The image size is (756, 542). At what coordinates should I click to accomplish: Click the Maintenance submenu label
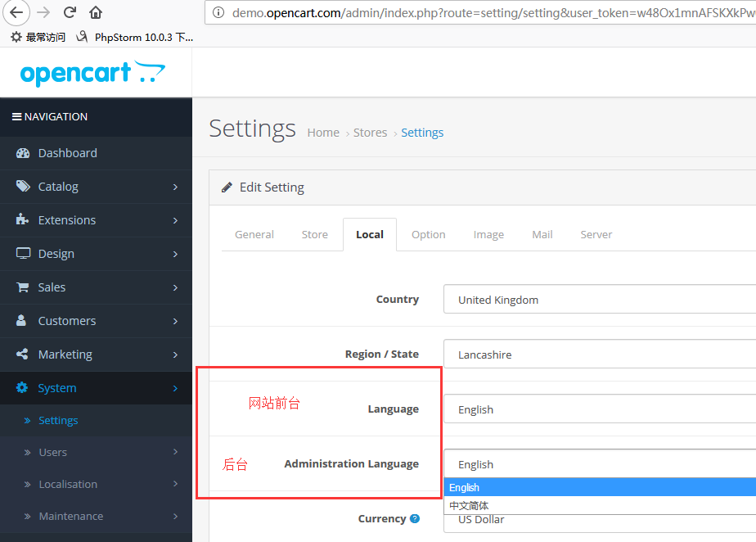click(71, 516)
